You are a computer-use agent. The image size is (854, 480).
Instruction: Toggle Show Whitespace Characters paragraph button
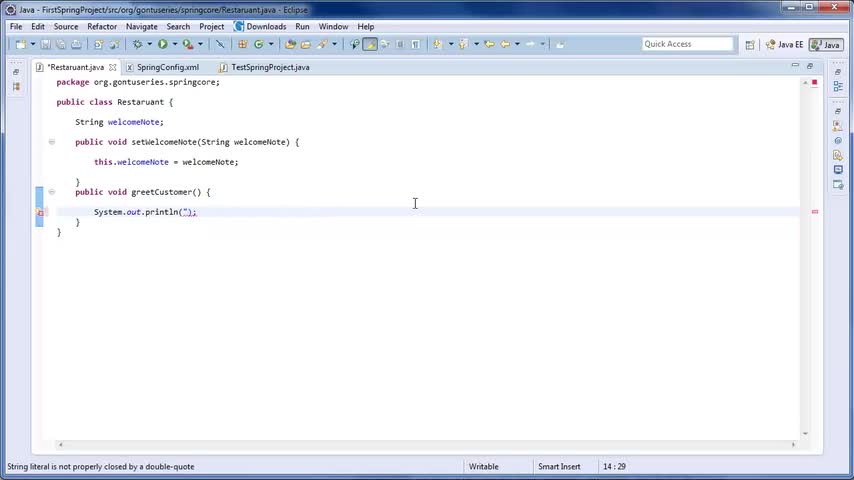coord(416,44)
